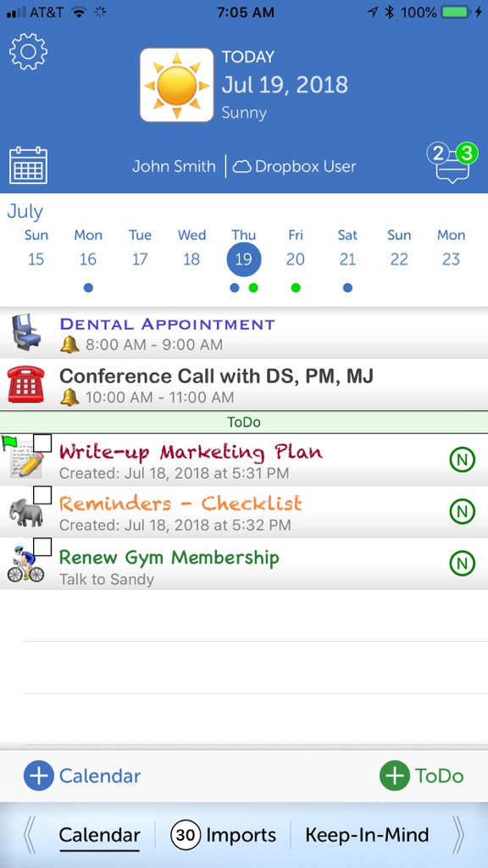
Task: Tap the sunny weather icon
Action: pos(177,86)
